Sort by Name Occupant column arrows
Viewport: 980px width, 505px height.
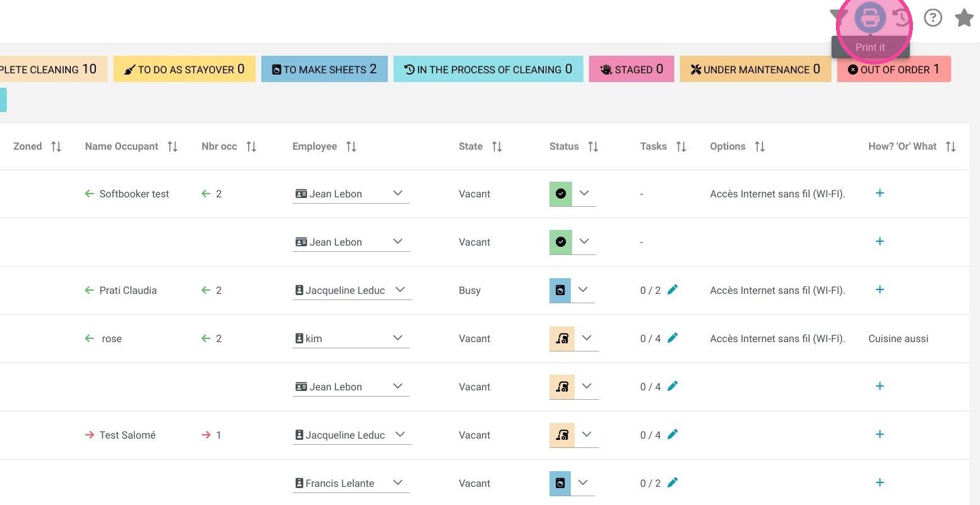[x=173, y=147]
